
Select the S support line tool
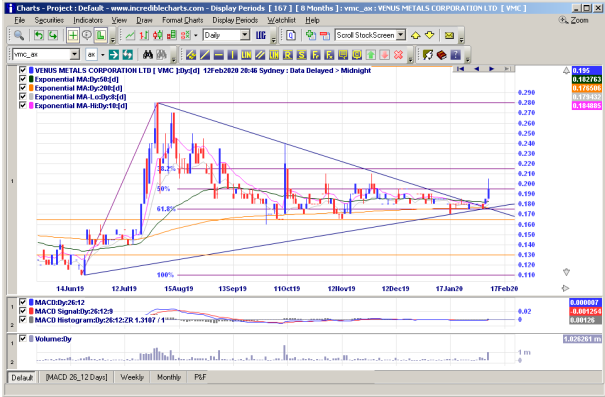pyautogui.click(x=302, y=55)
